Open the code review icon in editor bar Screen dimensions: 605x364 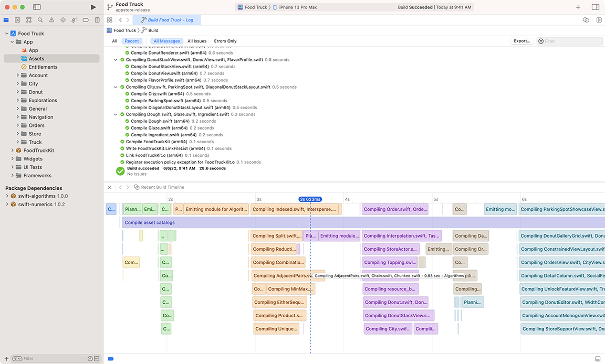point(586,20)
